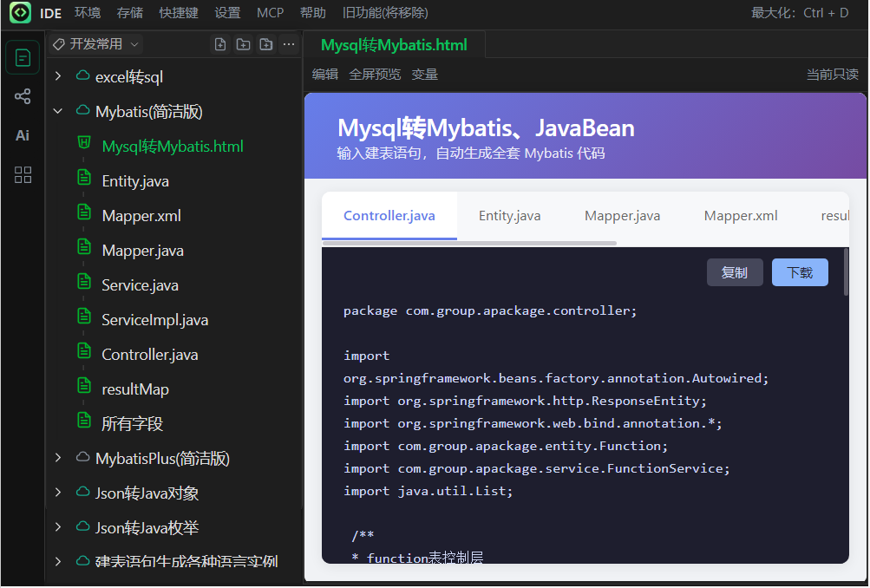Click the 下载 download button
Viewport: 870px width, 588px height.
(800, 272)
